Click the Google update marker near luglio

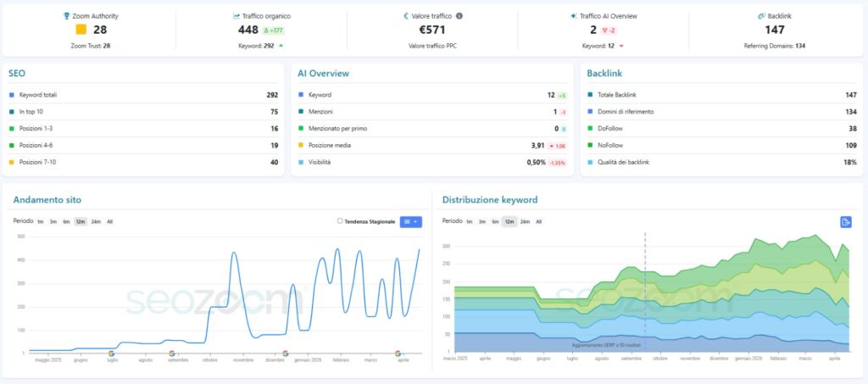pos(112,353)
